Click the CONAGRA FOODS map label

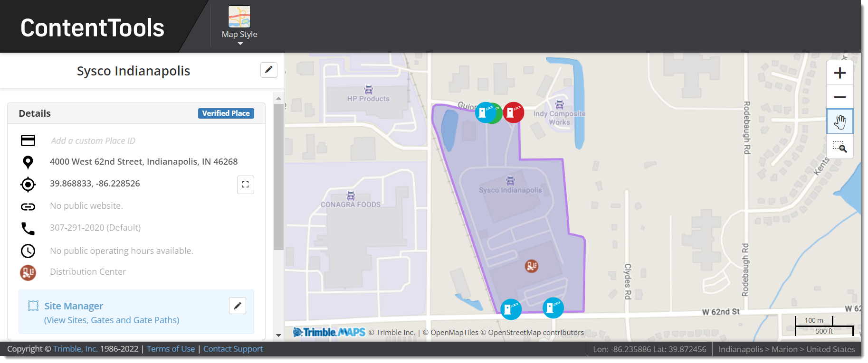click(351, 205)
